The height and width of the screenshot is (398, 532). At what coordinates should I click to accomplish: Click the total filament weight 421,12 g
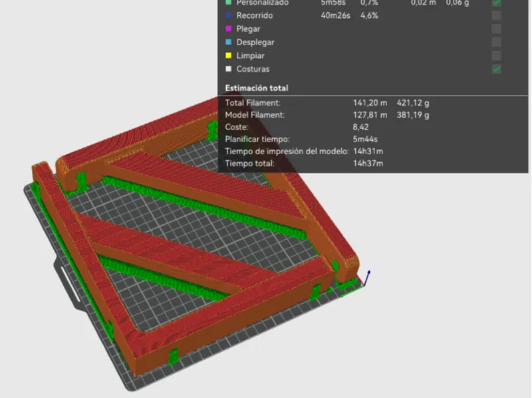[x=413, y=103]
